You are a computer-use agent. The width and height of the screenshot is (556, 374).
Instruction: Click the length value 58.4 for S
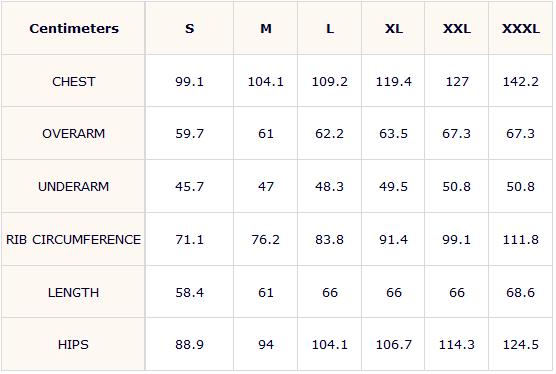[189, 293]
